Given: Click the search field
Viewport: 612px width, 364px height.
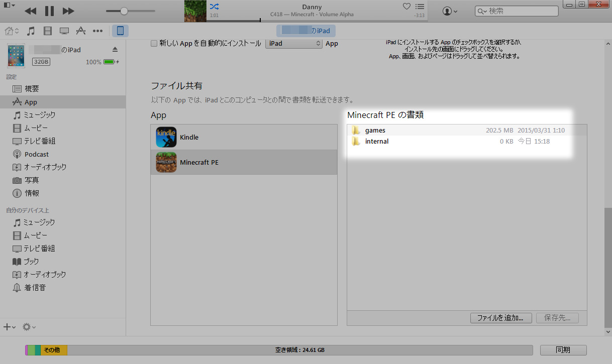Looking at the screenshot, I should [517, 11].
